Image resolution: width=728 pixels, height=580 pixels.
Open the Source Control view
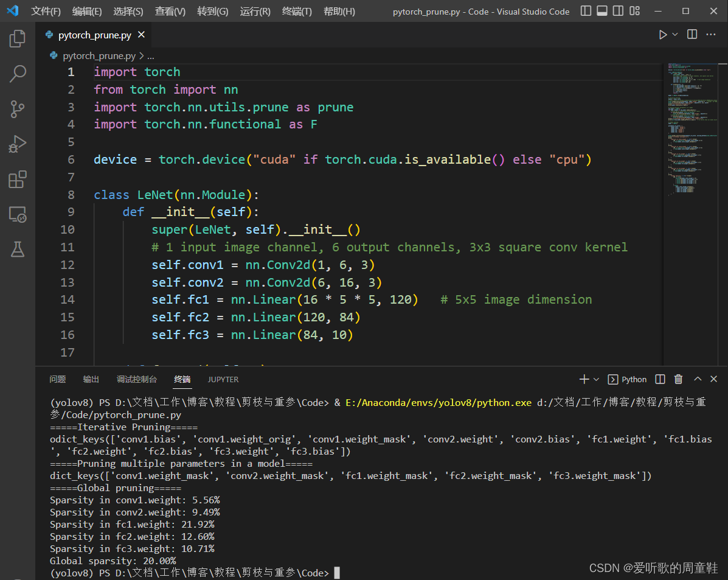point(17,109)
